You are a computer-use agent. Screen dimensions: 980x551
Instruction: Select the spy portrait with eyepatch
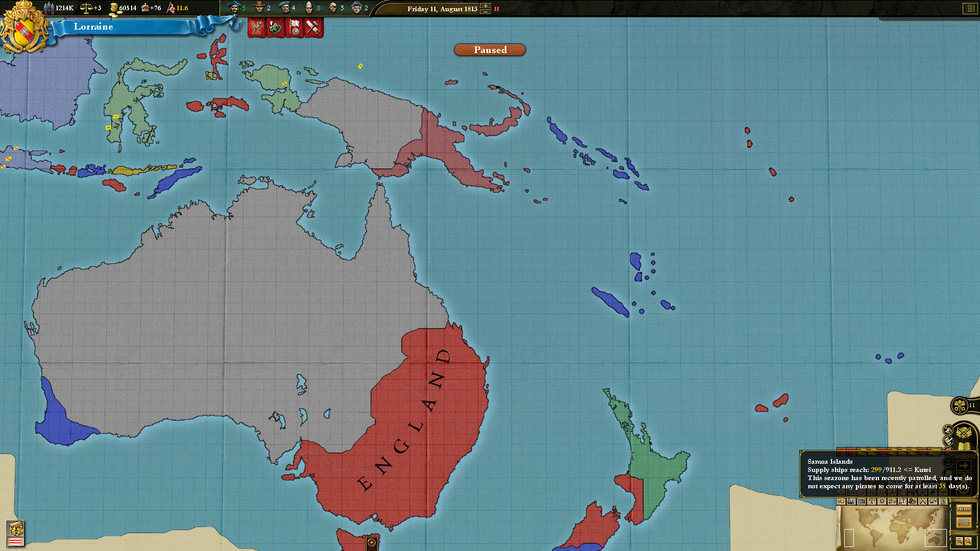coord(333,7)
